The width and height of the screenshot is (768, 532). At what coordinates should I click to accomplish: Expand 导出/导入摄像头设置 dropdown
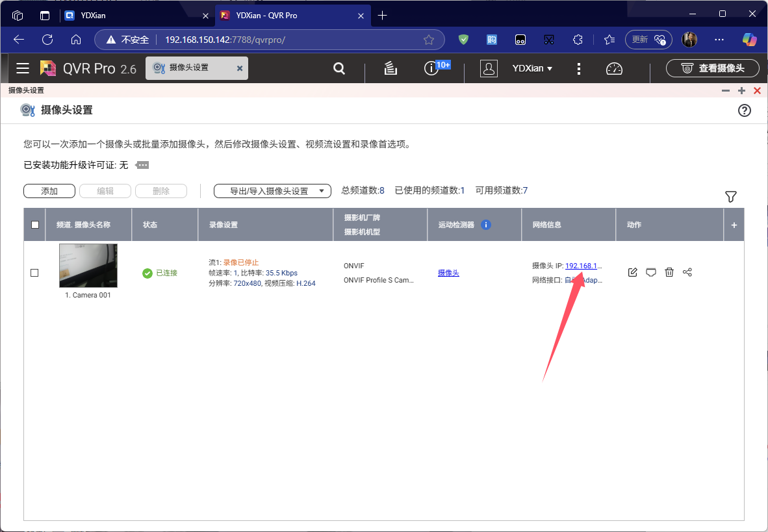pos(272,191)
